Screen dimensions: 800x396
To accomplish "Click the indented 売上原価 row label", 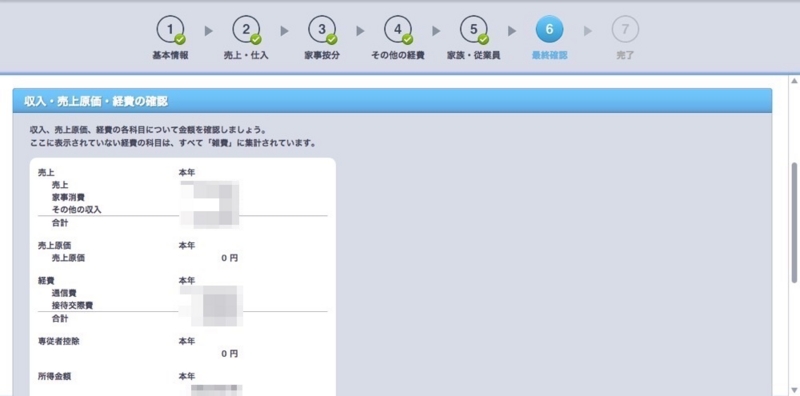I will pyautogui.click(x=68, y=258).
